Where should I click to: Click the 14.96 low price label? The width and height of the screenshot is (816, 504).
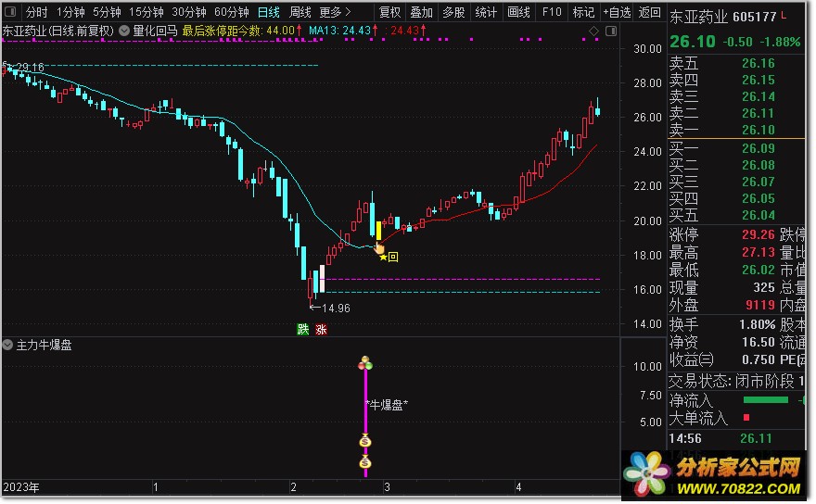point(336,309)
